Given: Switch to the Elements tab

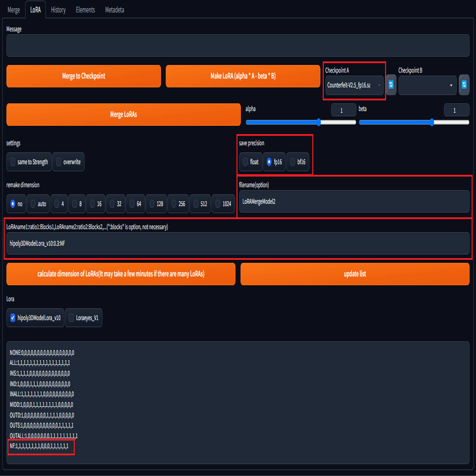Looking at the screenshot, I should coord(85,10).
